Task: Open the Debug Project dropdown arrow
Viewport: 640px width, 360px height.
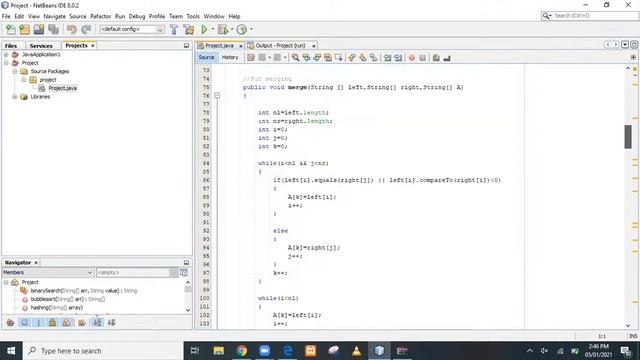Action: (x=232, y=29)
